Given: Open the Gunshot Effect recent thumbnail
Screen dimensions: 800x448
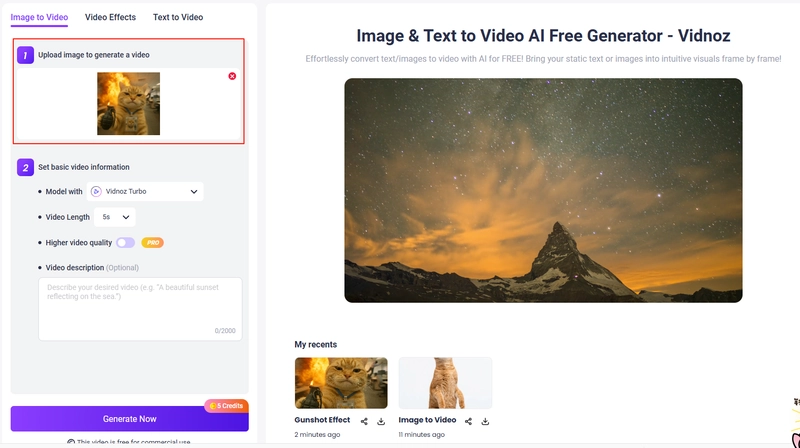Looking at the screenshot, I should click(x=341, y=383).
